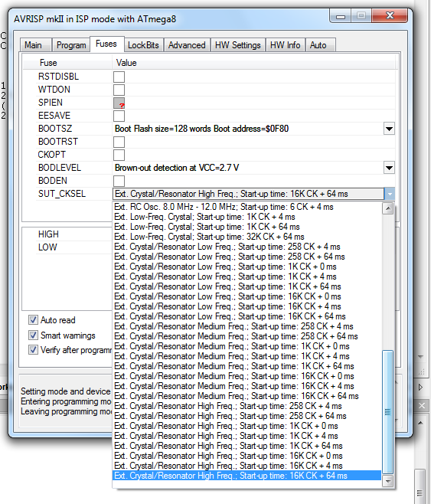
Task: Select Low Freq. 16K CK + 4 ms
Action: point(247,306)
